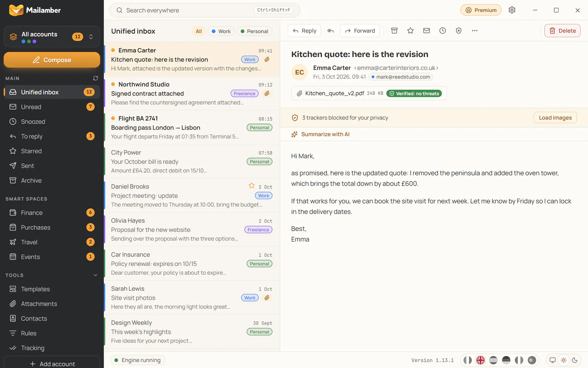This screenshot has height=368, width=588.
Task: Open Car Insurance policy renewal email
Action: [x=192, y=264]
